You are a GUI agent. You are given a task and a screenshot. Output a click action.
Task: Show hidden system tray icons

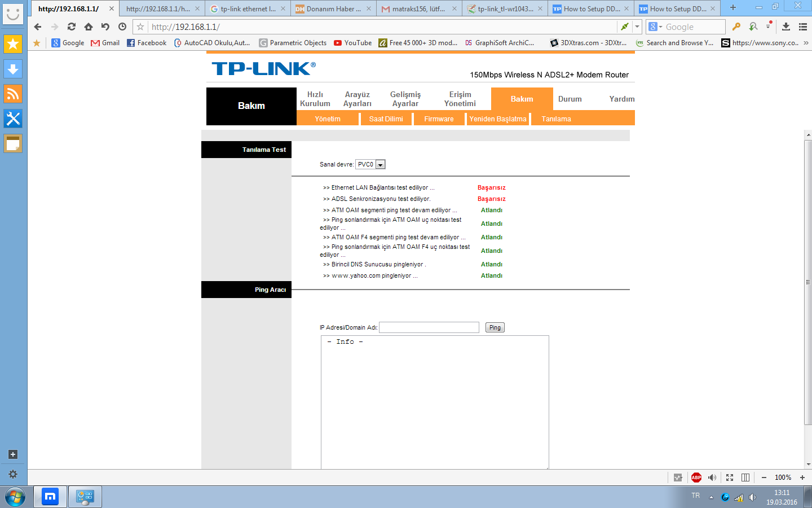click(711, 497)
